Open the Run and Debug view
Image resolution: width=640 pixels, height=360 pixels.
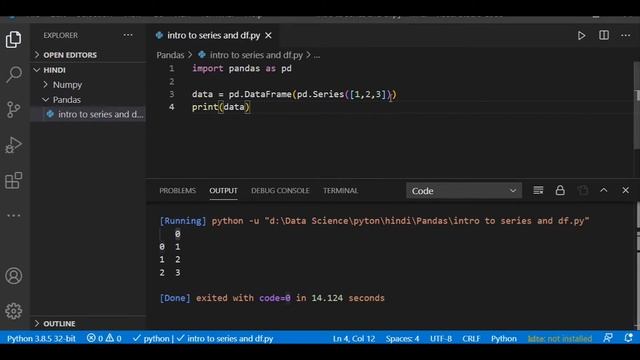[x=13, y=145]
